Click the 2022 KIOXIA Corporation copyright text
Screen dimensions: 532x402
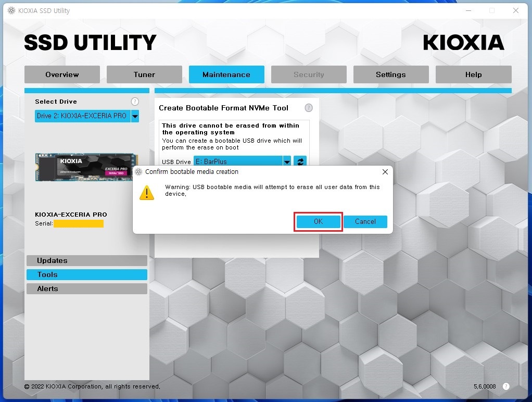pyautogui.click(x=92, y=386)
